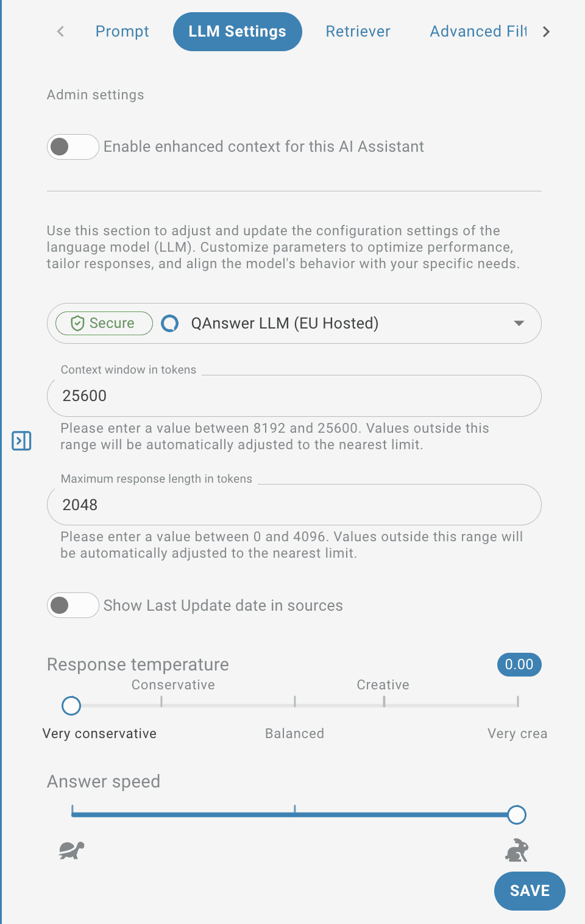Click the rabbit fast-speed icon
The height and width of the screenshot is (924, 585).
[517, 850]
